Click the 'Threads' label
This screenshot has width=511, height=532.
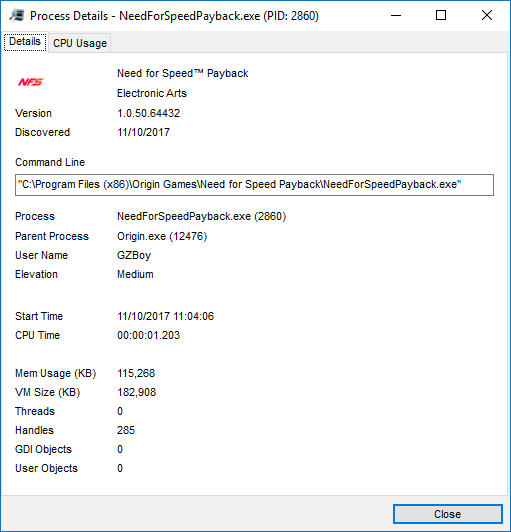tap(35, 411)
